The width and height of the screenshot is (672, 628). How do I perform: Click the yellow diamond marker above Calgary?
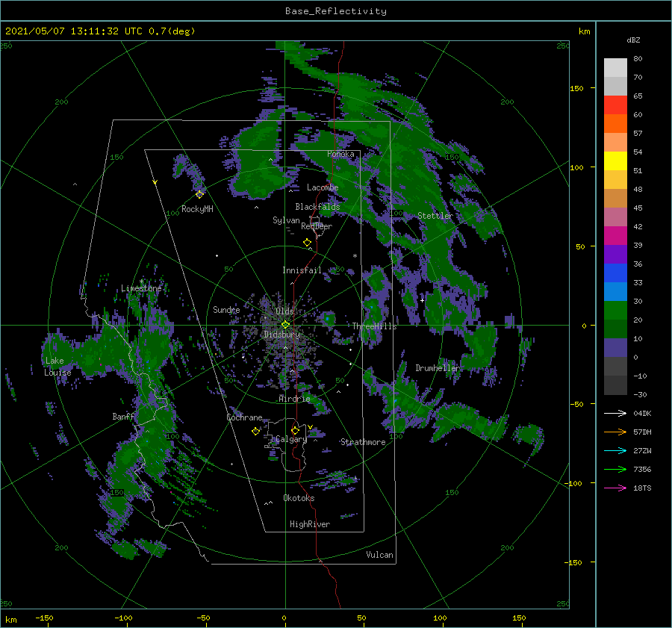[x=295, y=430]
